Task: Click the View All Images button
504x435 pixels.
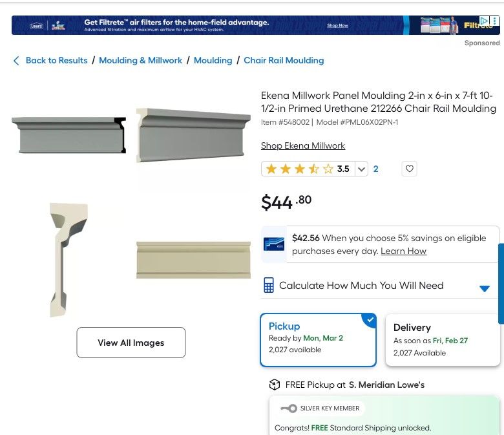Action: tap(131, 343)
